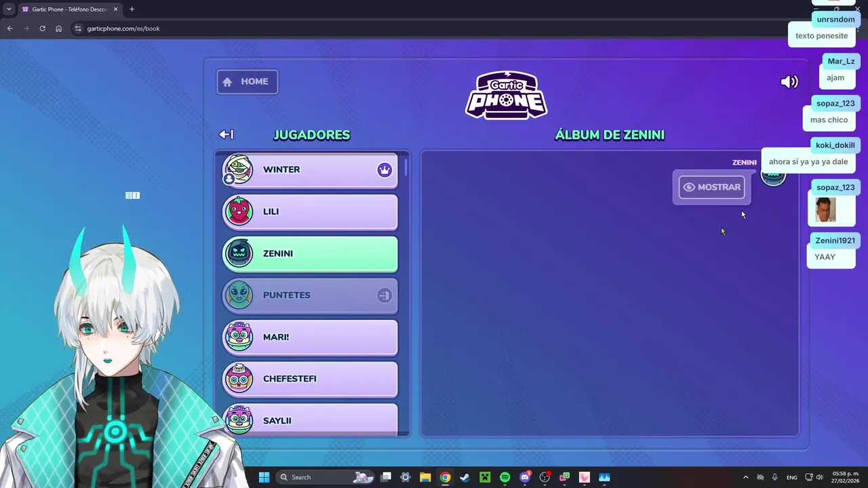Screen dimensions: 868x488
Task: Open Minecraft from the taskbar
Action: (x=485, y=477)
